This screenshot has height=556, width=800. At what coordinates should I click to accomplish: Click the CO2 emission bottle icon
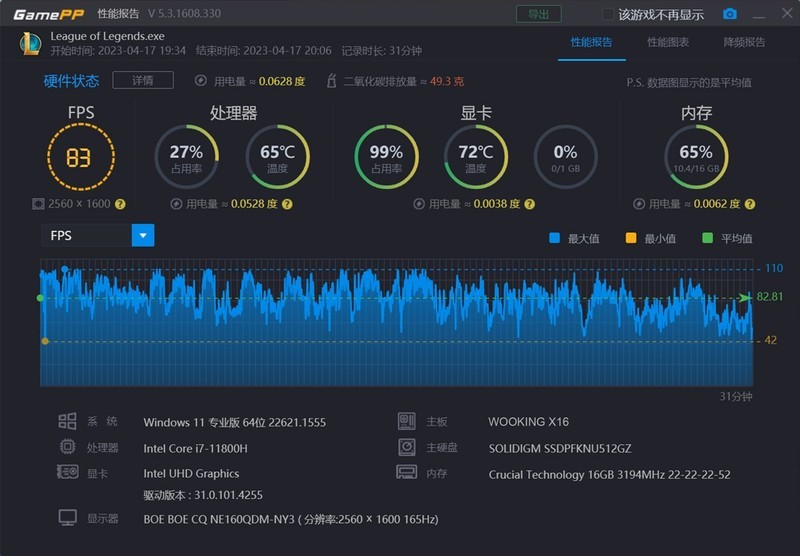coord(331,81)
